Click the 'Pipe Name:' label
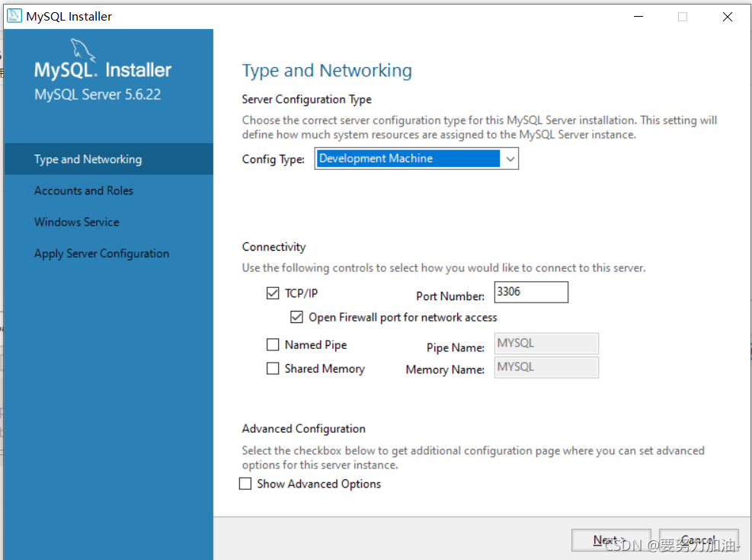This screenshot has width=752, height=560. [x=455, y=347]
